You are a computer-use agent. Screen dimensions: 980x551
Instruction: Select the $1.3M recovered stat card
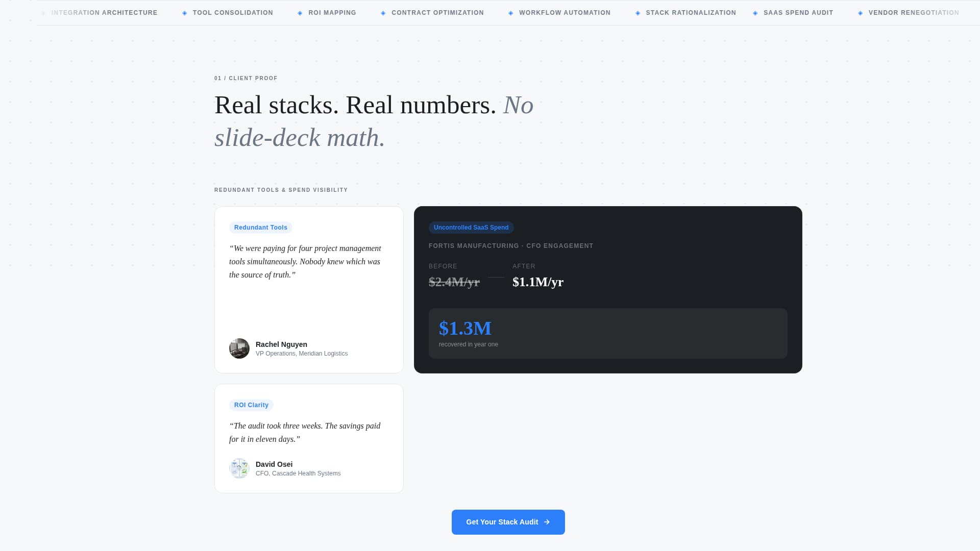point(607,333)
